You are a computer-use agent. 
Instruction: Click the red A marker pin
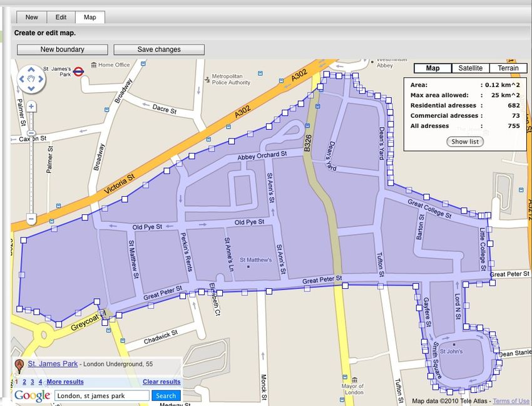click(x=19, y=366)
